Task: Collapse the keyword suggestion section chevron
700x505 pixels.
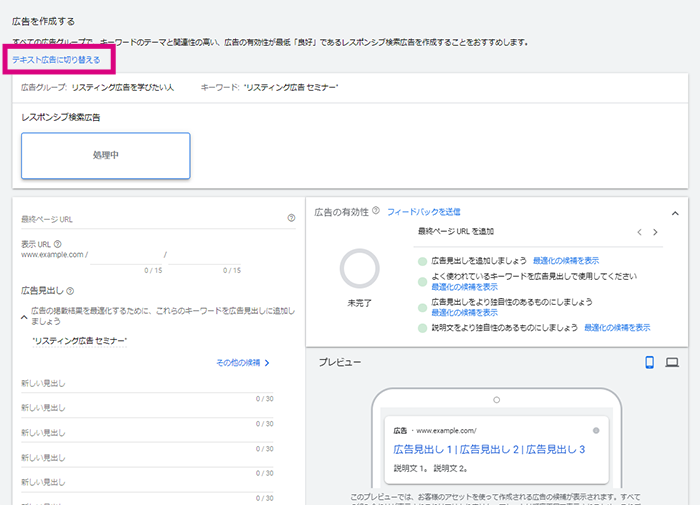Action: 24,317
